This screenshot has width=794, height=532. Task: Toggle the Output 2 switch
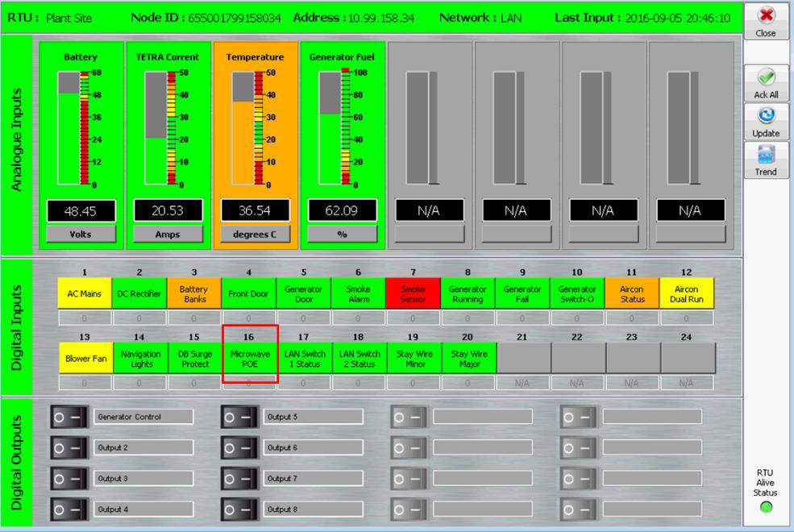tap(70, 447)
